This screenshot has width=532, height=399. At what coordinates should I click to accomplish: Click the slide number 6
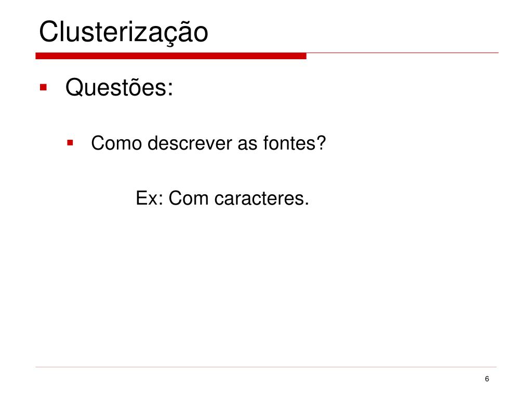tap(487, 379)
